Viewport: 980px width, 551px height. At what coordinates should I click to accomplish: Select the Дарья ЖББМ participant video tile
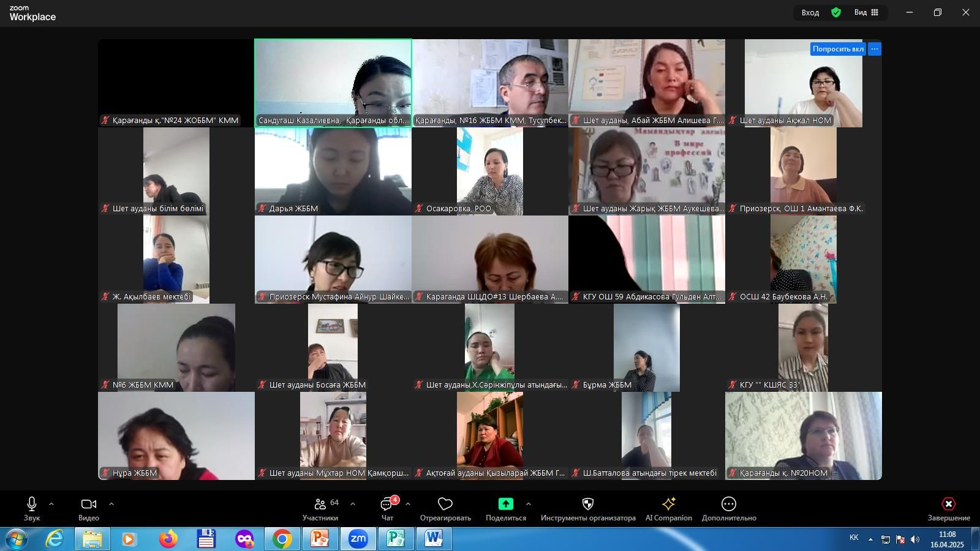tap(333, 171)
